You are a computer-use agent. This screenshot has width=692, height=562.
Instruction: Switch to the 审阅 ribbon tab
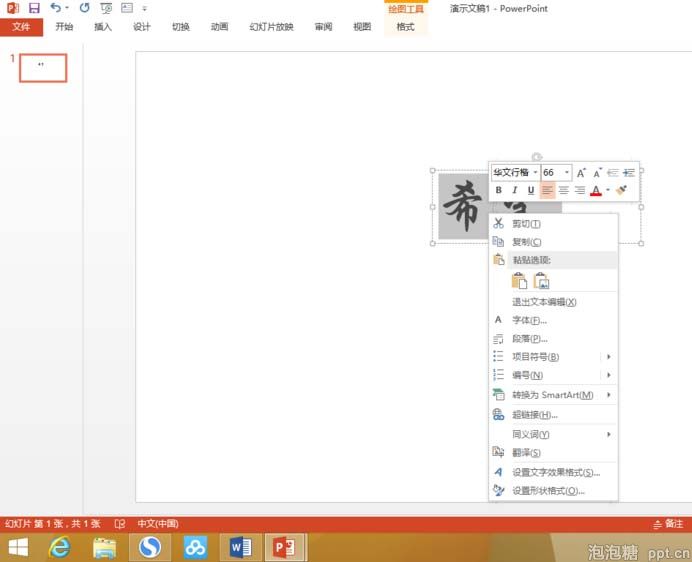point(323,27)
